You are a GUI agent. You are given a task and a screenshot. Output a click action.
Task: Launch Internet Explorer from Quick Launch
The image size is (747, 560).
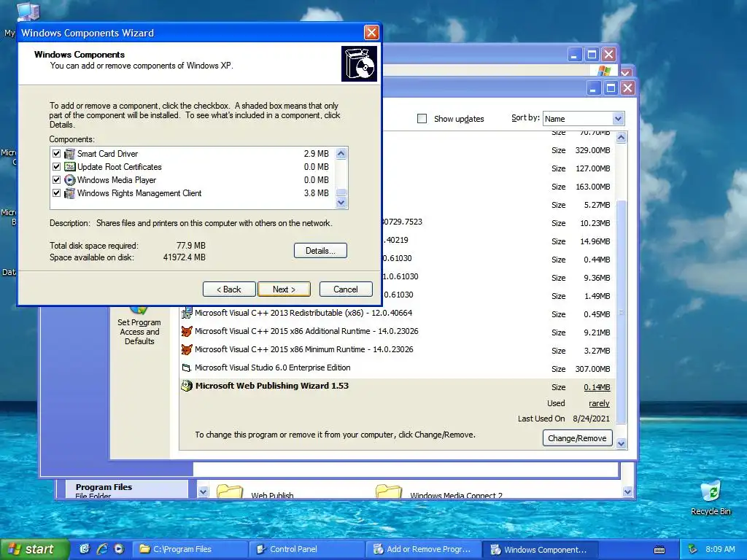[x=102, y=549]
